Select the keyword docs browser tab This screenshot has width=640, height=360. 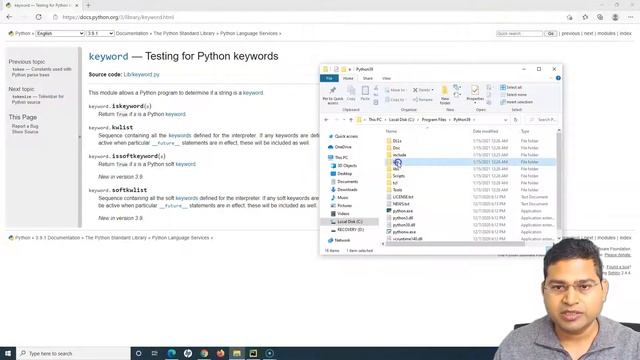coord(41,5)
